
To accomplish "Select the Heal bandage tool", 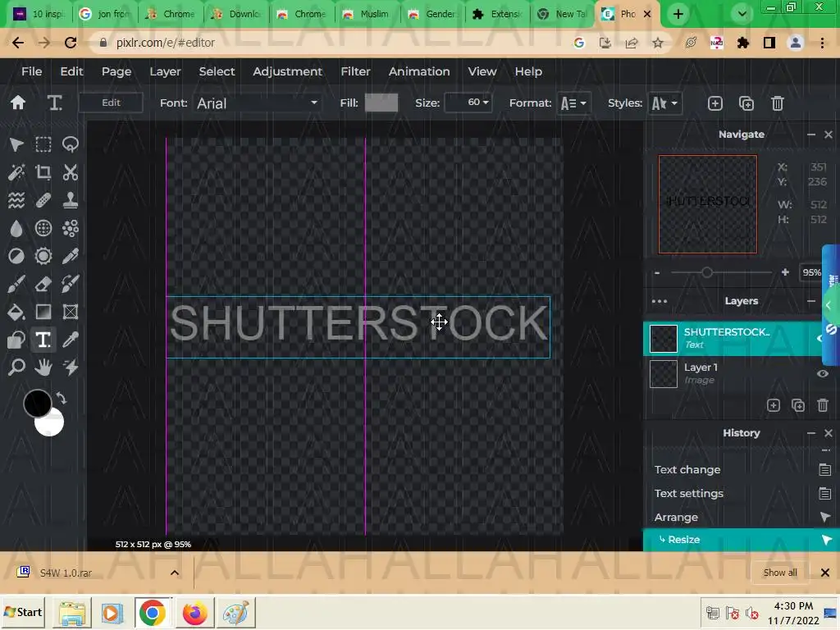I will click(x=43, y=200).
